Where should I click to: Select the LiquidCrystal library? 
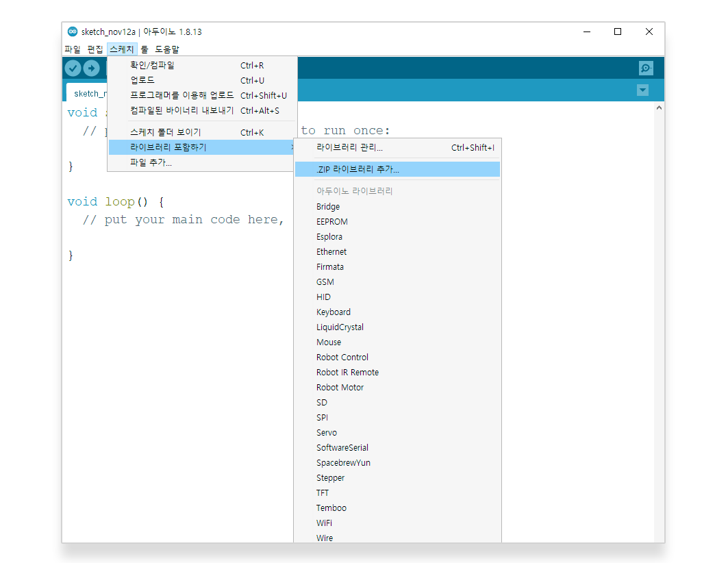click(x=397, y=327)
